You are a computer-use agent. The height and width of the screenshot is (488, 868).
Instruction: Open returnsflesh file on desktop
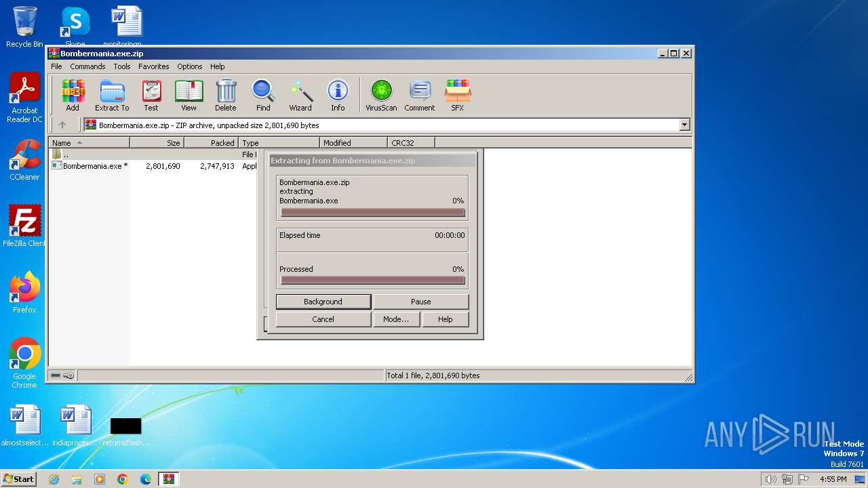[x=126, y=431]
